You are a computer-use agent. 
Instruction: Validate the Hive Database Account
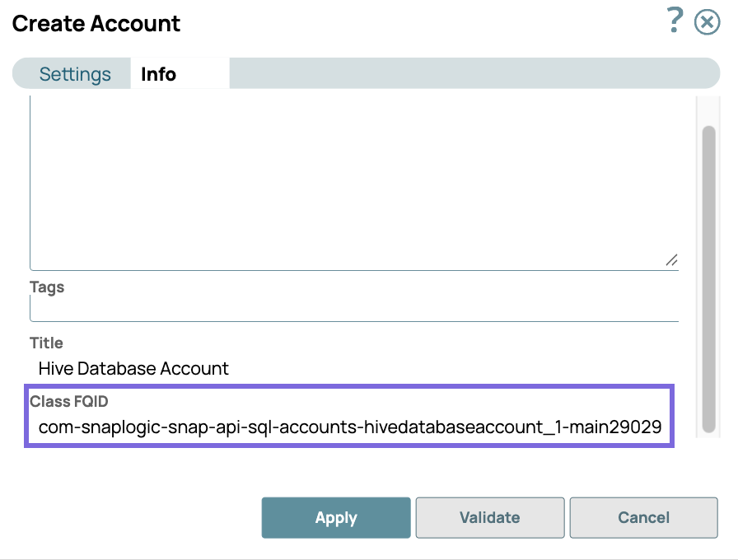tap(489, 517)
